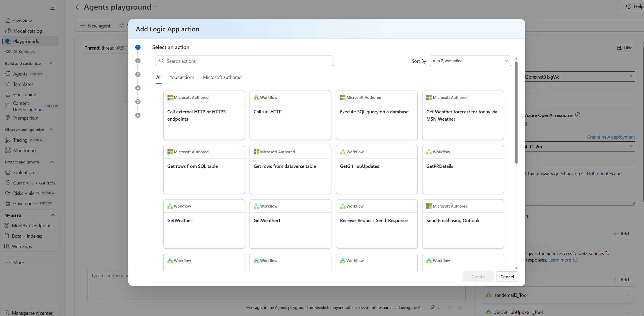
Task: Click the Search actions input field
Action: (x=244, y=61)
